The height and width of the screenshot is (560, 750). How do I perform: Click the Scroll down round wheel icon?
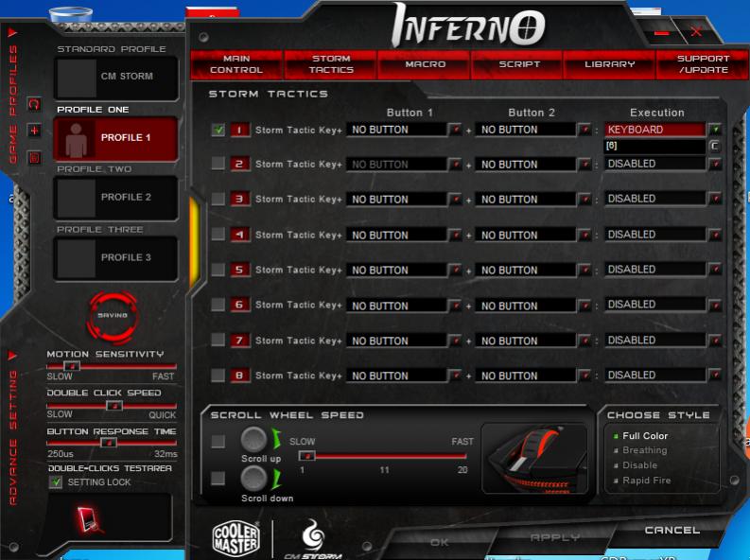pyautogui.click(x=253, y=478)
